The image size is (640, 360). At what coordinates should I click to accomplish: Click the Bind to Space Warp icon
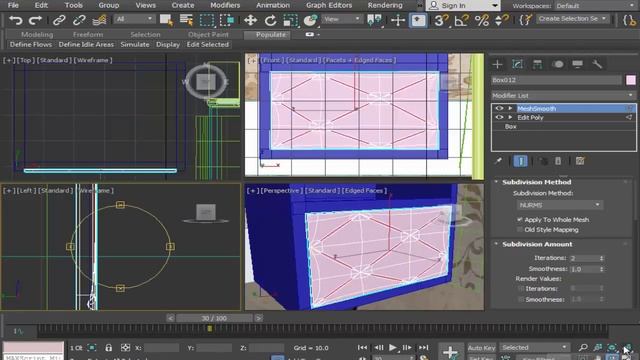click(x=99, y=20)
